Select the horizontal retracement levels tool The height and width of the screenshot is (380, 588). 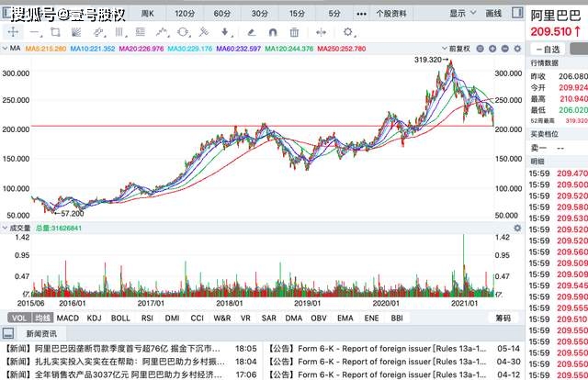point(141,32)
